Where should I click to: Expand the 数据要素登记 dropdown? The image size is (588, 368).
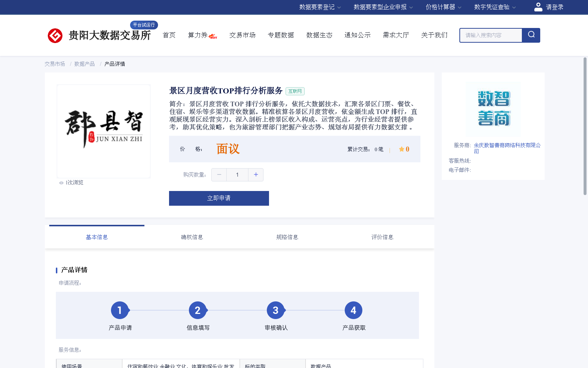click(320, 7)
